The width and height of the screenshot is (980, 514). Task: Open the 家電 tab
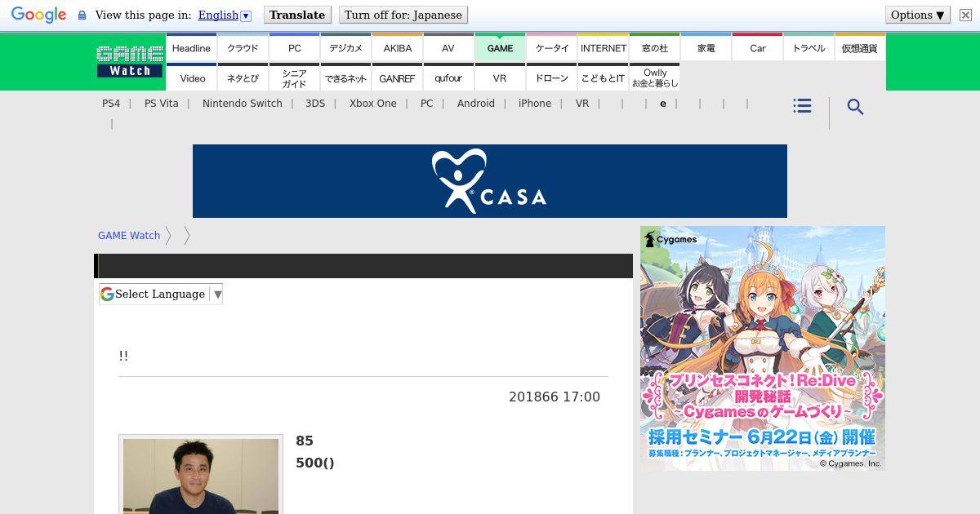click(706, 48)
